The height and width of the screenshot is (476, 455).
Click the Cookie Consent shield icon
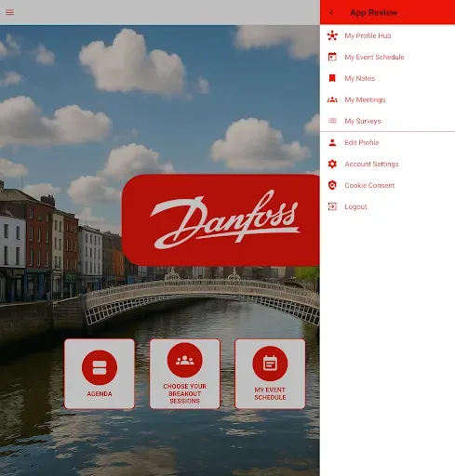[x=332, y=185]
